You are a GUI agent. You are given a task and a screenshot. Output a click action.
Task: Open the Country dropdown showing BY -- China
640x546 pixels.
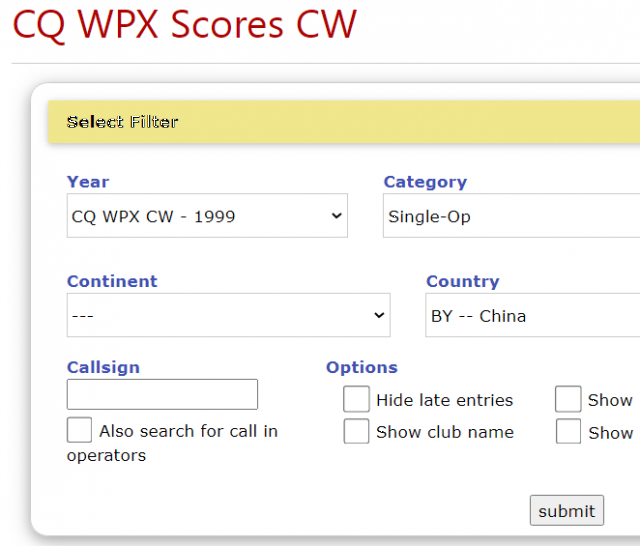click(x=533, y=315)
